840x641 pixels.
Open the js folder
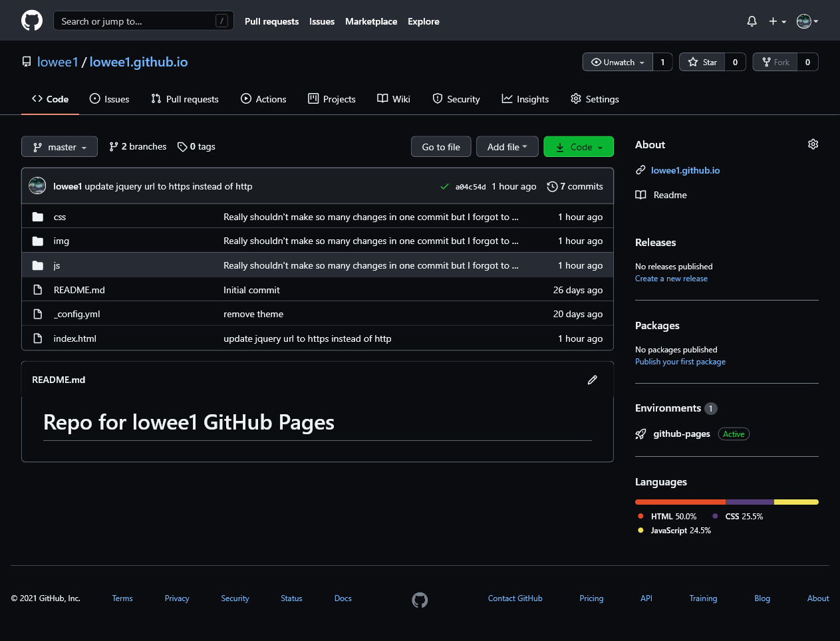coord(57,265)
